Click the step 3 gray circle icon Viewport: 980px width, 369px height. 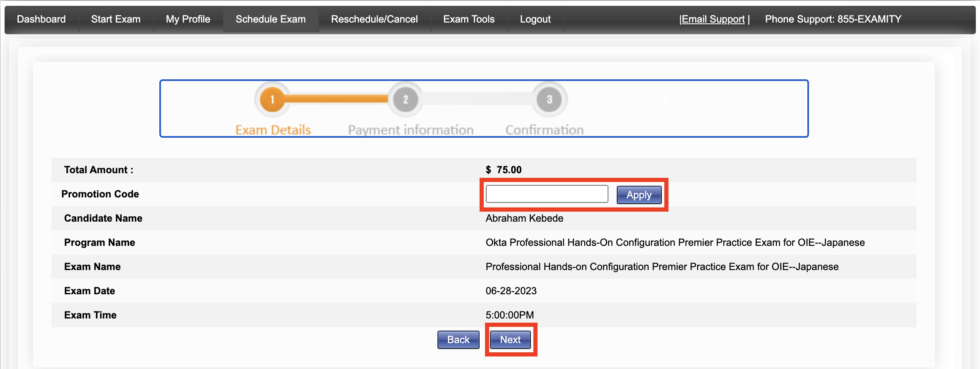(x=549, y=99)
